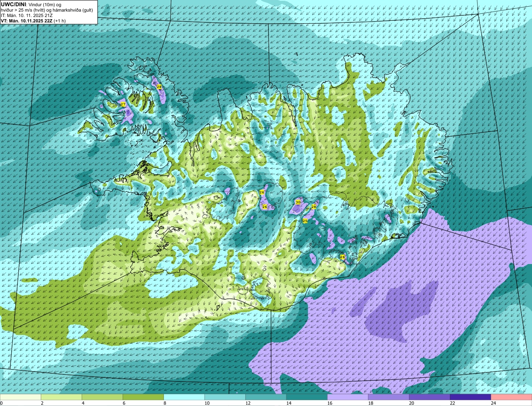Select the medium purple 18–20 m/s legend swatch
The image size is (532, 406).
(x=389, y=397)
